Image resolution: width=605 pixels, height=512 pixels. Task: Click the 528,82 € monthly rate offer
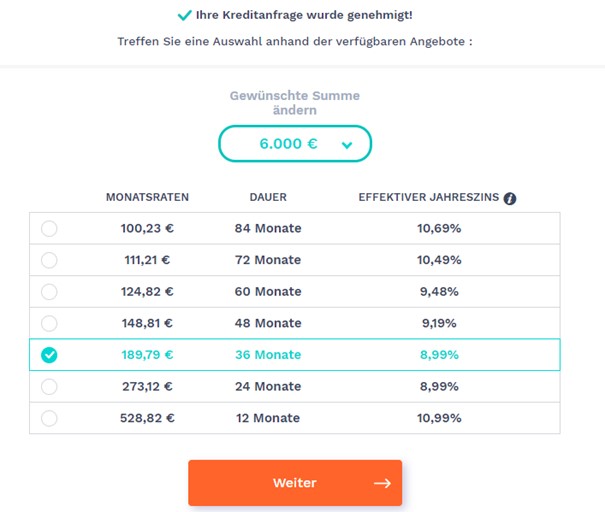295,418
